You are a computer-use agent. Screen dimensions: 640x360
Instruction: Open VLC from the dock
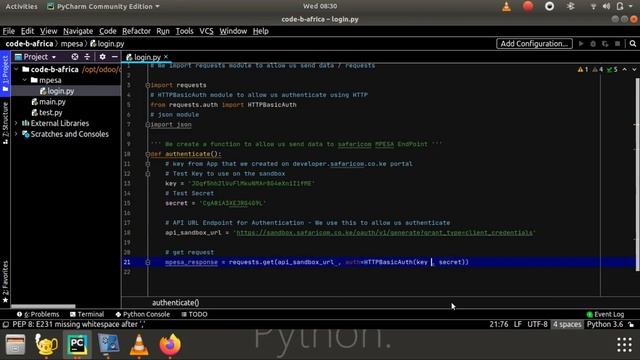click(139, 345)
